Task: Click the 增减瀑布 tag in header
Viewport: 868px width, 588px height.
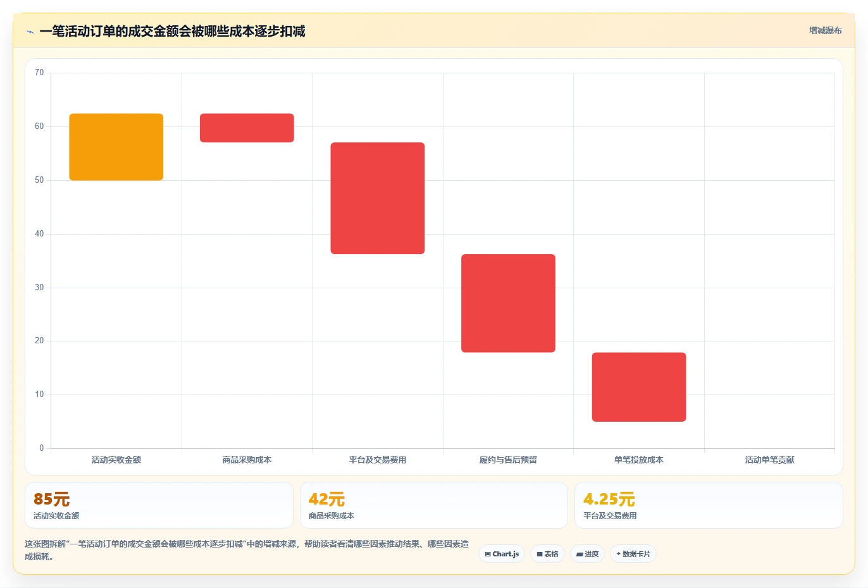Action: (825, 30)
